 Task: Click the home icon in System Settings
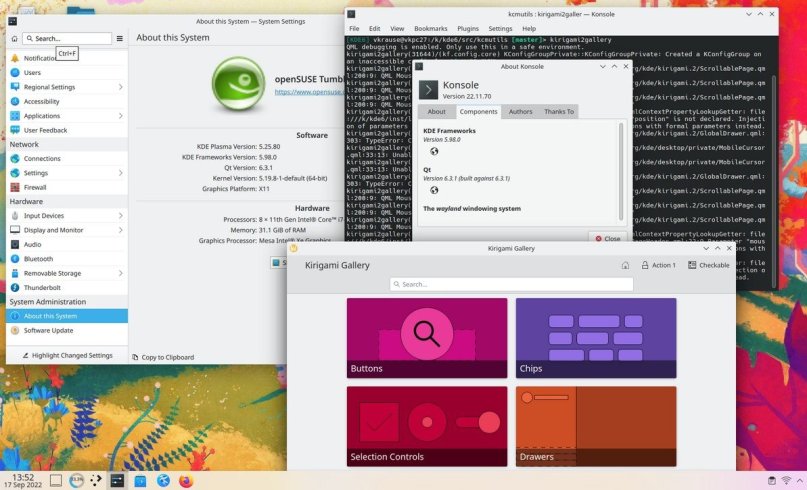(14, 38)
